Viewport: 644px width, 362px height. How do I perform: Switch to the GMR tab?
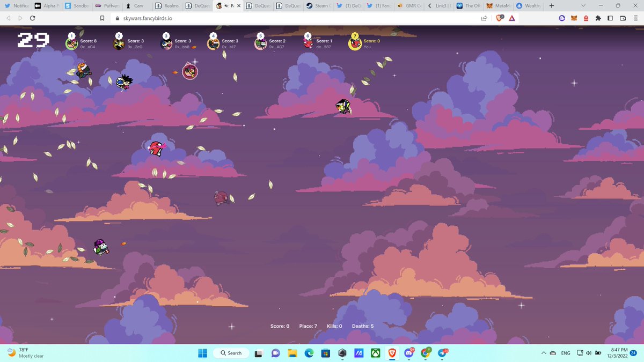[x=409, y=5]
